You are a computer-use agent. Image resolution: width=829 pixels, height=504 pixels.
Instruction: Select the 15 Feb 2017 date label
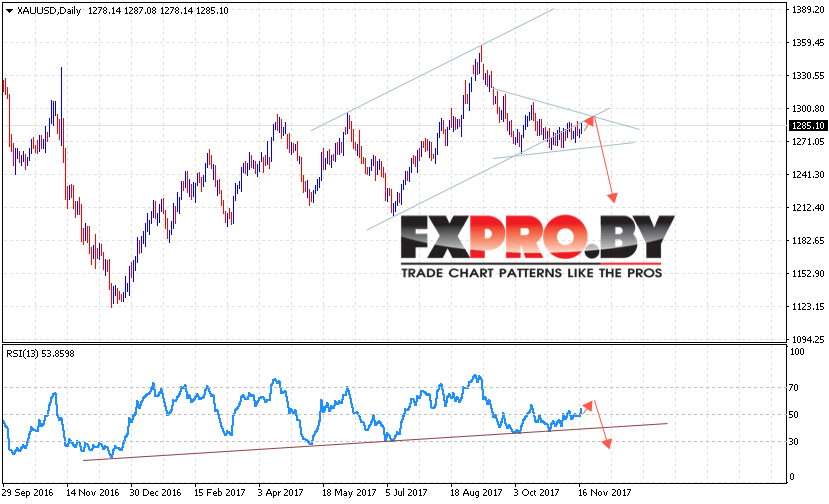pos(220,492)
